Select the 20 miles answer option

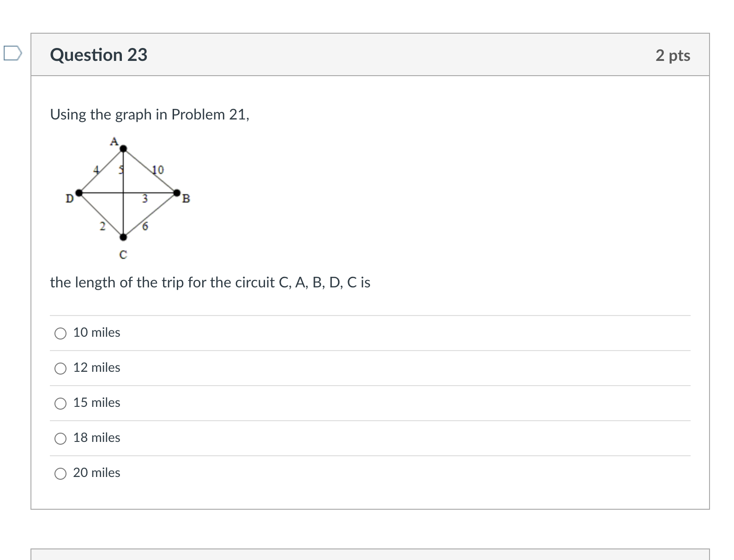point(60,473)
